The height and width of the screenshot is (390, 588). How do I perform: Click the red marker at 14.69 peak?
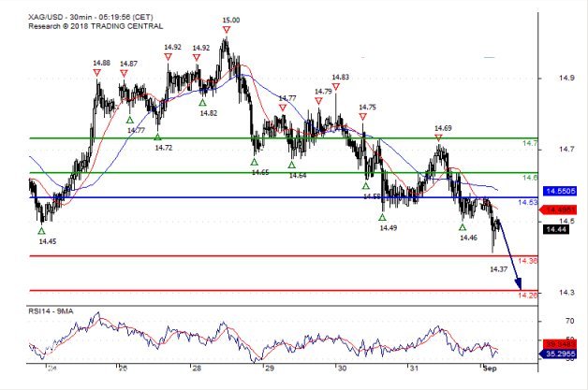(439, 137)
